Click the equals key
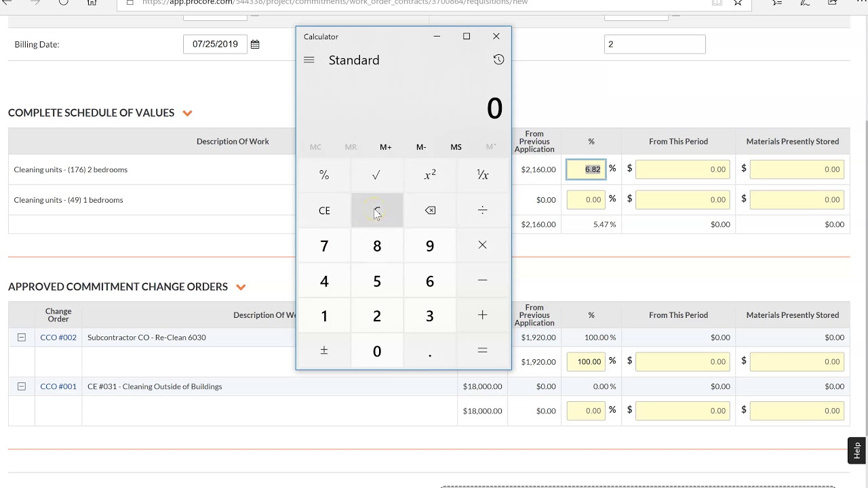This screenshot has width=868, height=488. pos(483,350)
